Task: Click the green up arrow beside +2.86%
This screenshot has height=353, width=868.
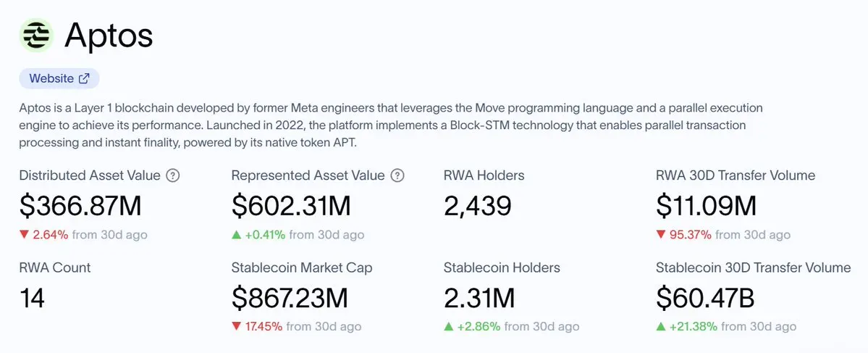Action: pos(449,327)
